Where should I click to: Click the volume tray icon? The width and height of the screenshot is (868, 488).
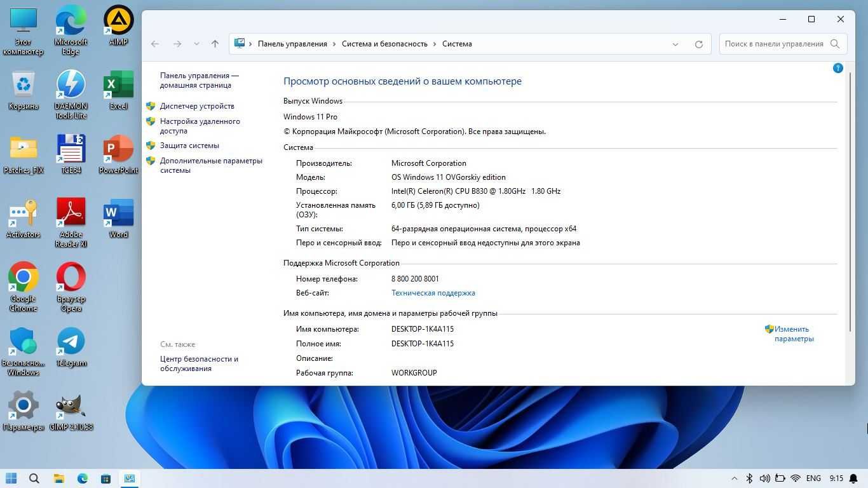click(x=764, y=478)
